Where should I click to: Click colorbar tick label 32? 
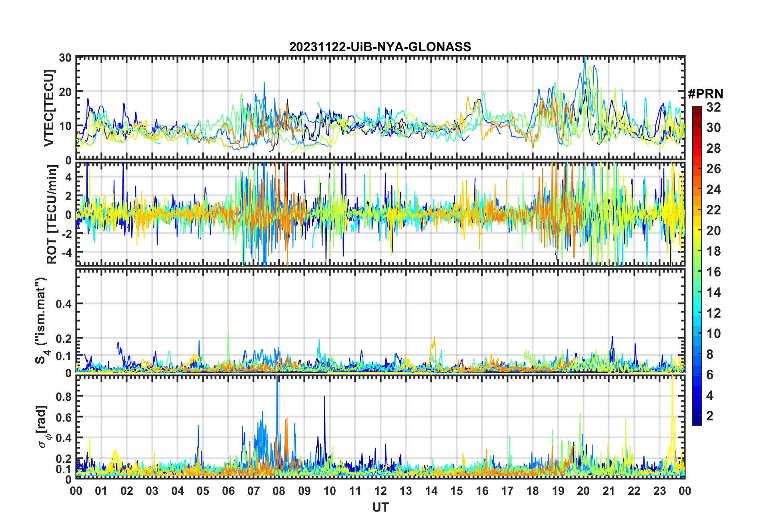click(x=713, y=107)
